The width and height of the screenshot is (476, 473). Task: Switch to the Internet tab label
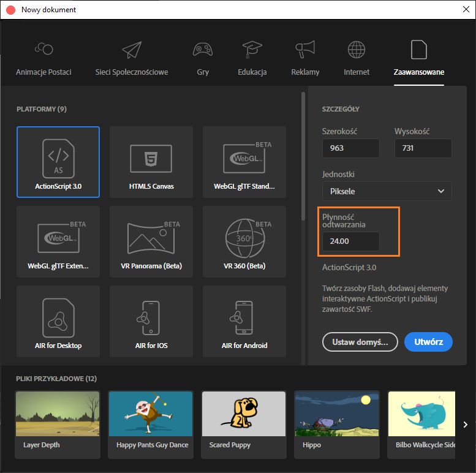pos(357,72)
